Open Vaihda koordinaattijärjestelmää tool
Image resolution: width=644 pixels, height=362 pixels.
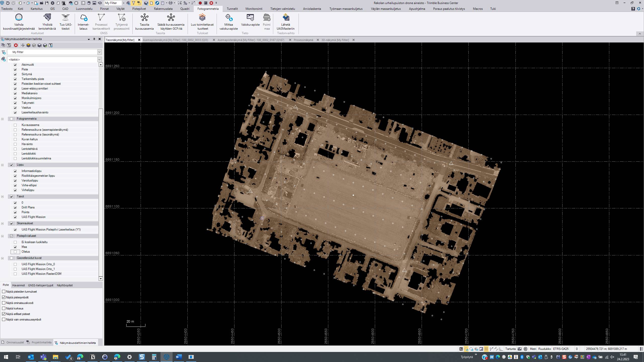tap(19, 22)
